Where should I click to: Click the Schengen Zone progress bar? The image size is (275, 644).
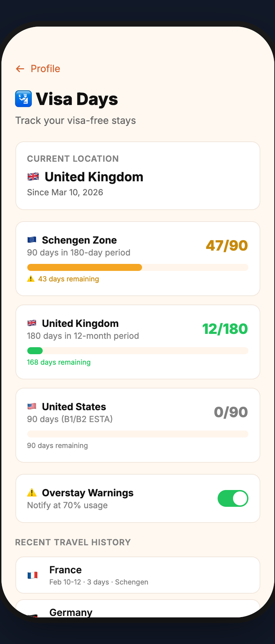click(x=137, y=267)
